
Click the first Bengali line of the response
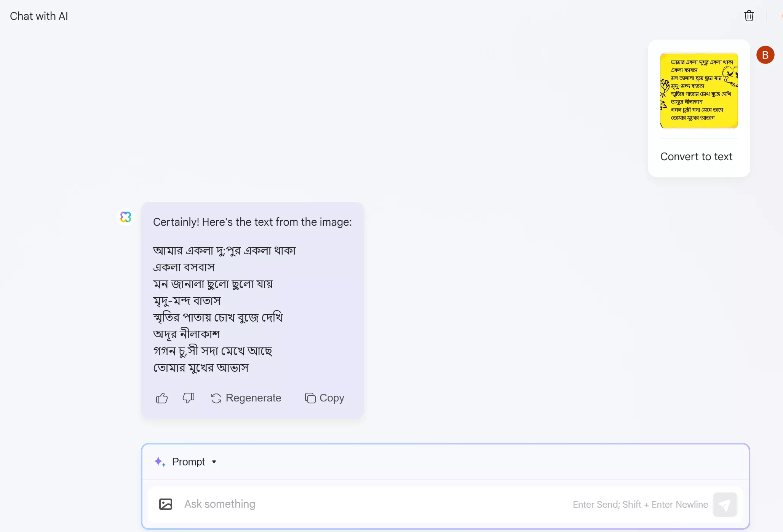[x=224, y=251]
